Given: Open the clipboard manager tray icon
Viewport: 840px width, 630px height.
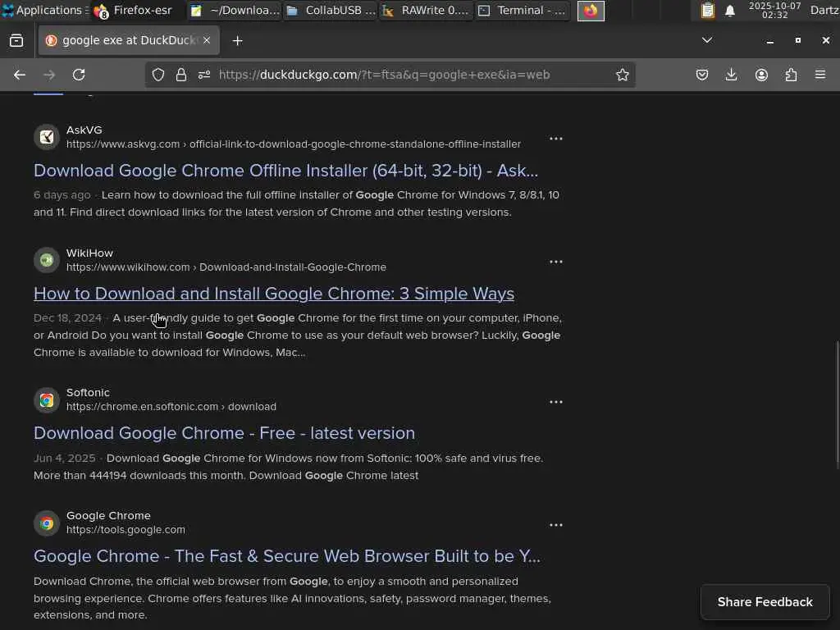Looking at the screenshot, I should [708, 10].
